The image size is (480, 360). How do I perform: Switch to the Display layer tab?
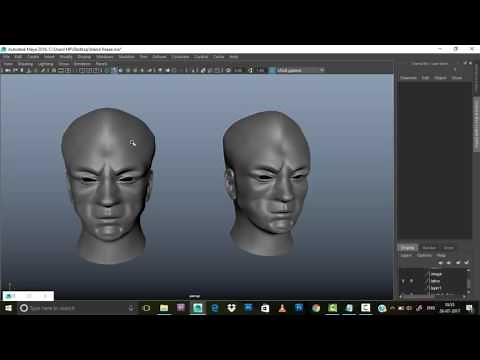pyautogui.click(x=408, y=248)
